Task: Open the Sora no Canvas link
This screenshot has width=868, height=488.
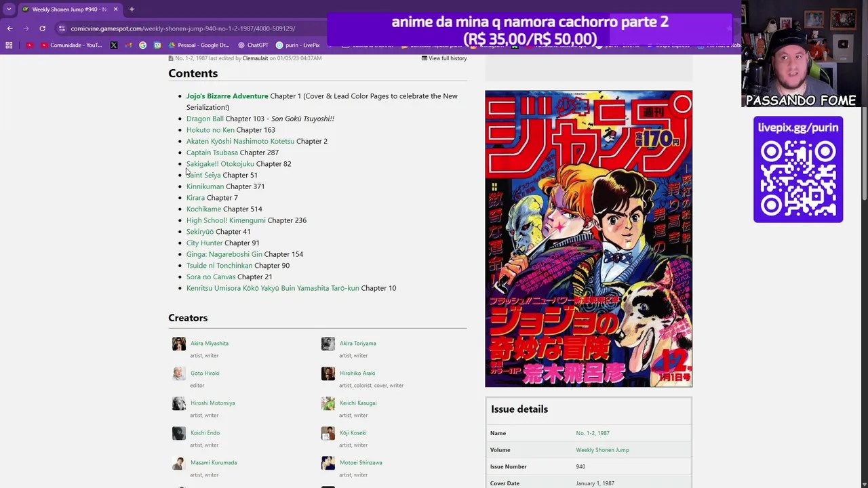Action: tap(211, 277)
